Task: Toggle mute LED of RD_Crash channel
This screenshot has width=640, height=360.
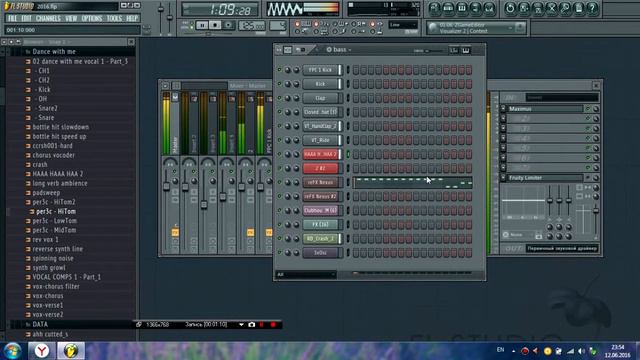Action: 280,238
